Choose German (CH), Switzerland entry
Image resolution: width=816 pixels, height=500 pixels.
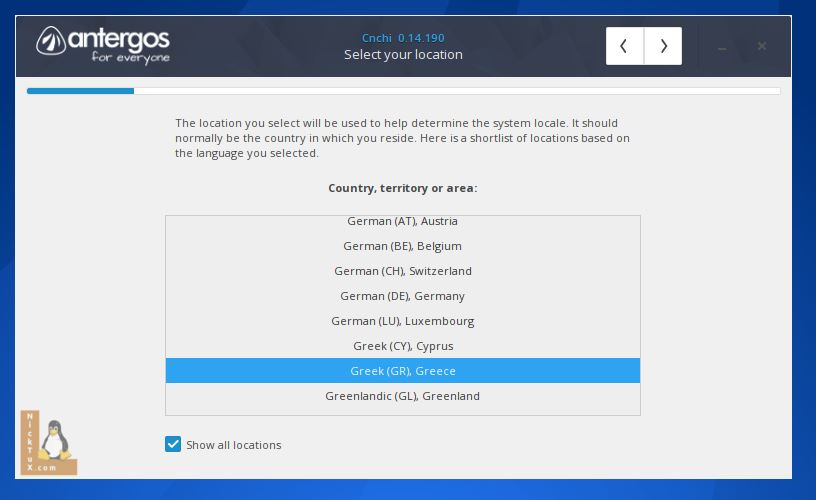(402, 271)
